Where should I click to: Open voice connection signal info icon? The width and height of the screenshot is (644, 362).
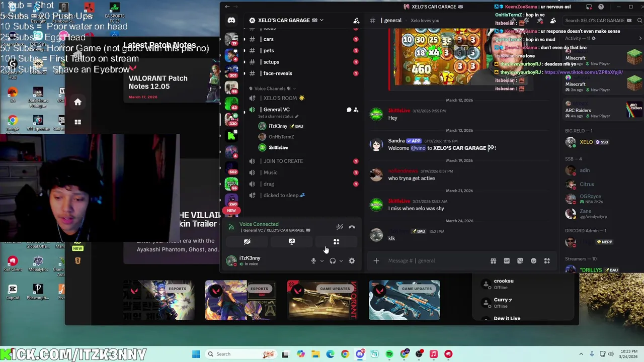231,227
